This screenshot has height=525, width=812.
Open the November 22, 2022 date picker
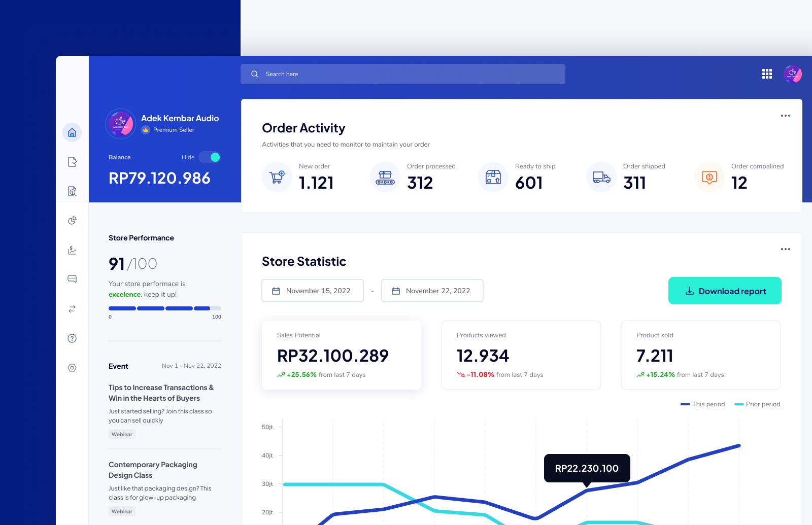coord(432,290)
